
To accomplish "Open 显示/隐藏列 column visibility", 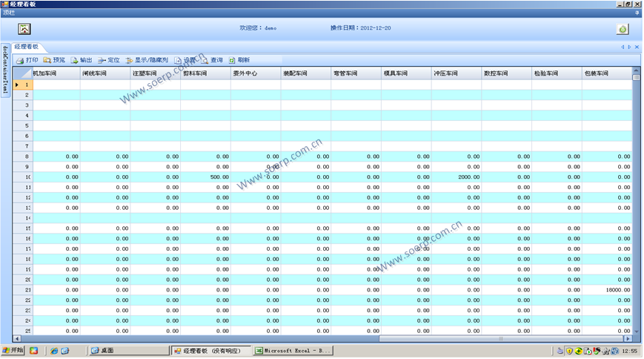I will 147,60.
